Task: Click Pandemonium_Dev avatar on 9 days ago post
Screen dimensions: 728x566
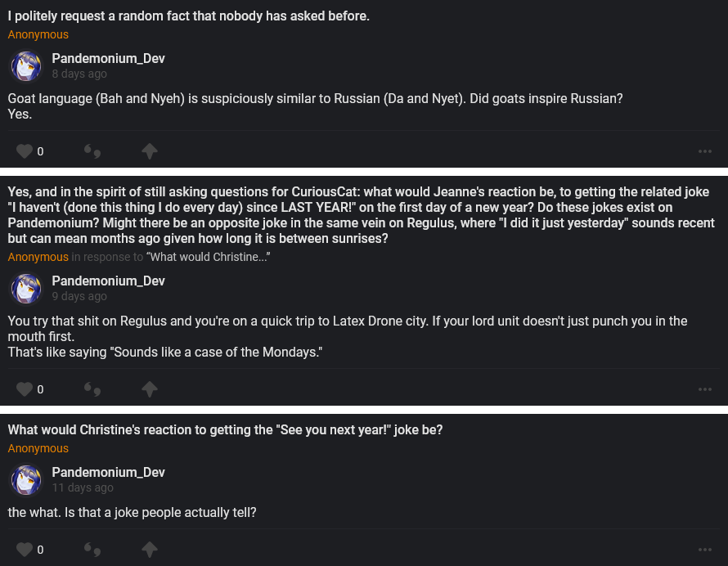Action: 26,289
